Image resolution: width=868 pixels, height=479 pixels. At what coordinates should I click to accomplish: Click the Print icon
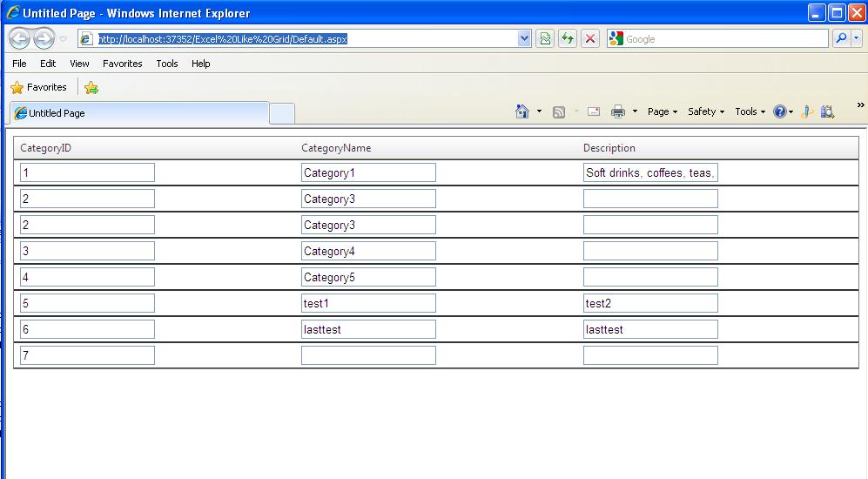(x=618, y=111)
